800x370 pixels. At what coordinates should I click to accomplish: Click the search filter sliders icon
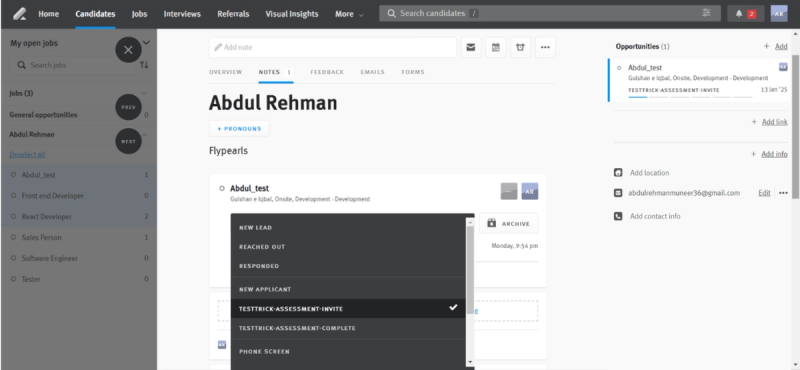(706, 13)
